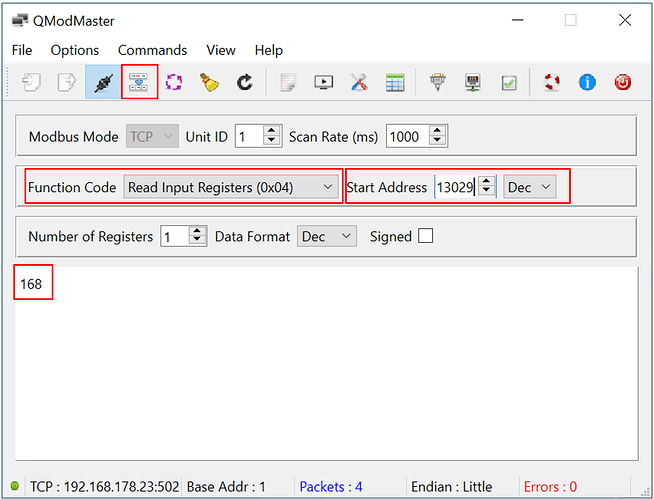Increase Number of Registers up arrow

tap(197, 231)
